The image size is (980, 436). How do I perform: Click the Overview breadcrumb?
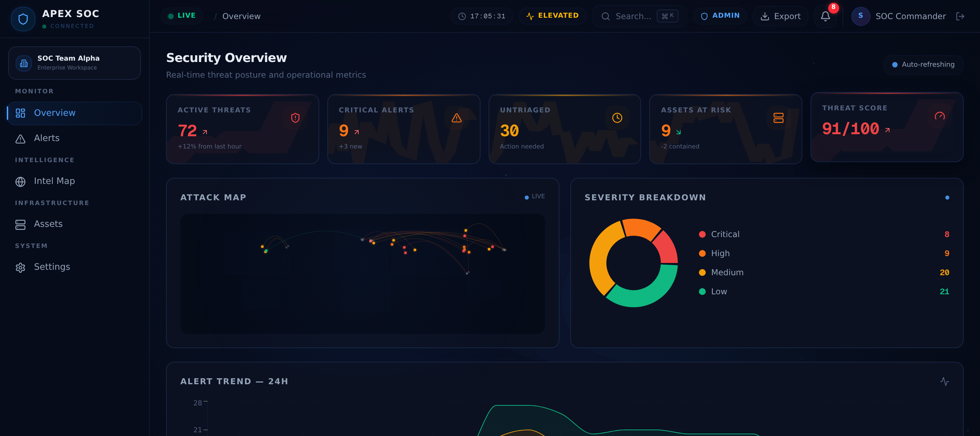pos(241,16)
